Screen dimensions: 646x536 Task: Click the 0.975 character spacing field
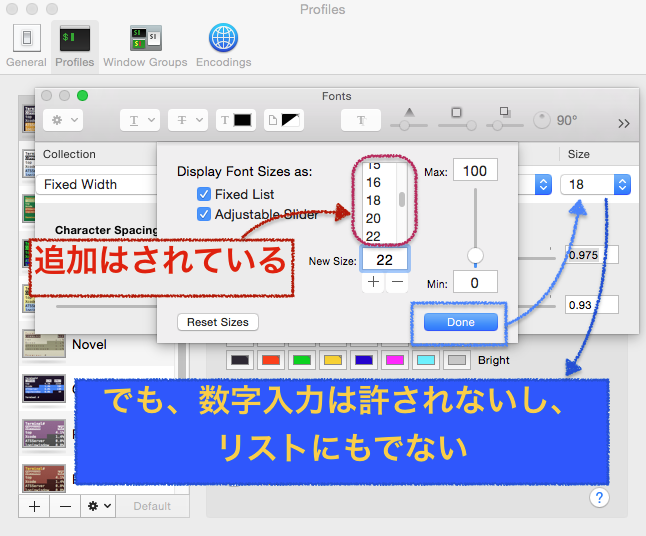point(592,255)
